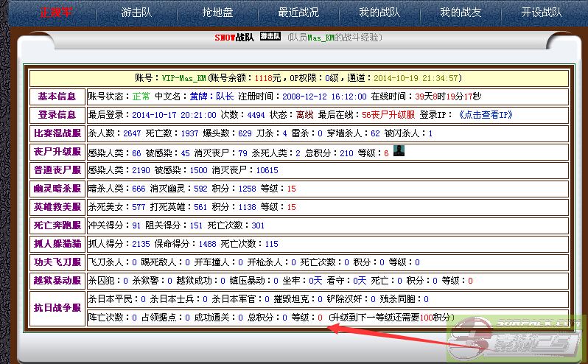Open the 我的战友 page
588x364 pixels.
461,13
